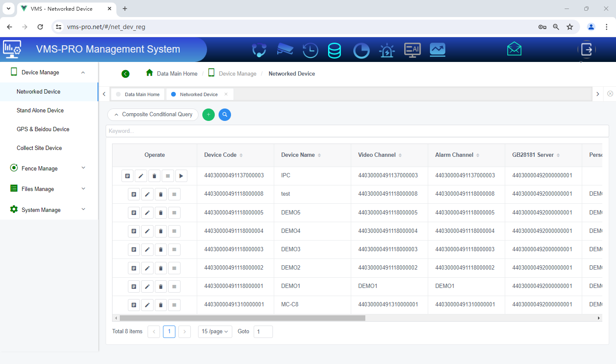Screen dimensions: 616x364
Task: Open the green search plus button
Action: point(208,114)
